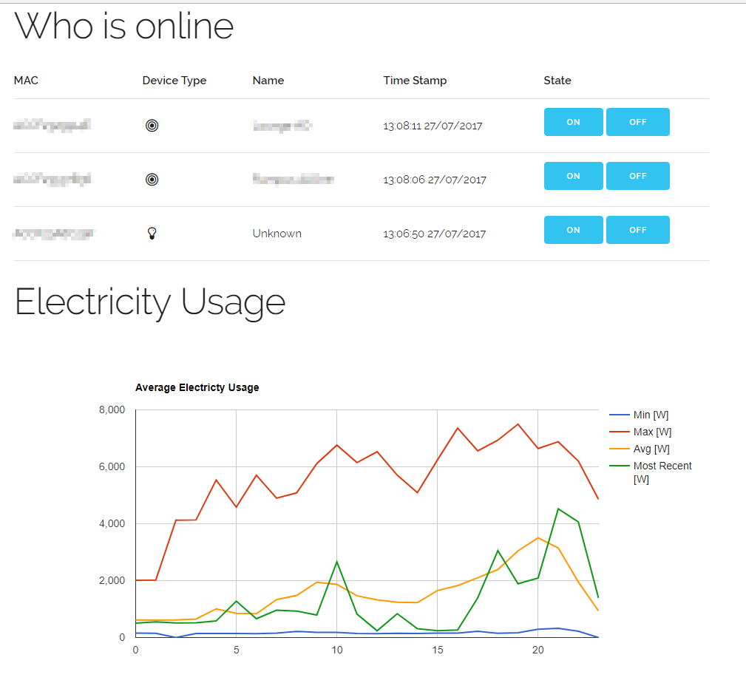Select the MAC column header

tap(26, 81)
